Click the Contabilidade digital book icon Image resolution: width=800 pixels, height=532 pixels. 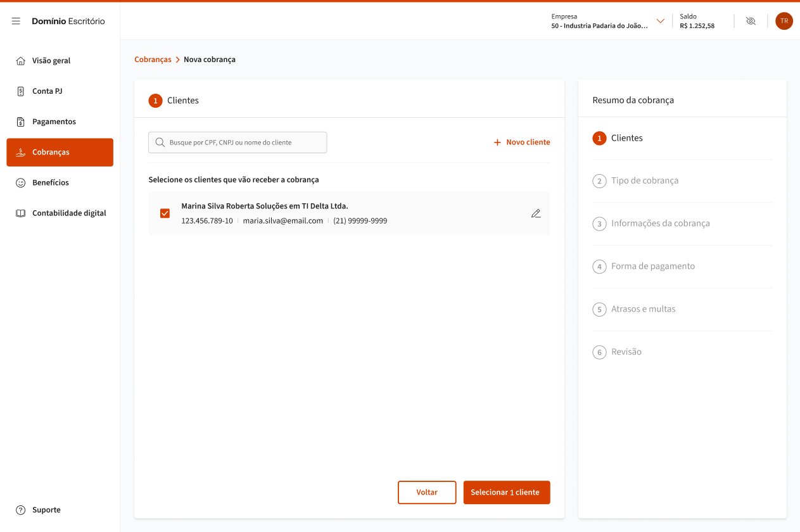click(20, 213)
